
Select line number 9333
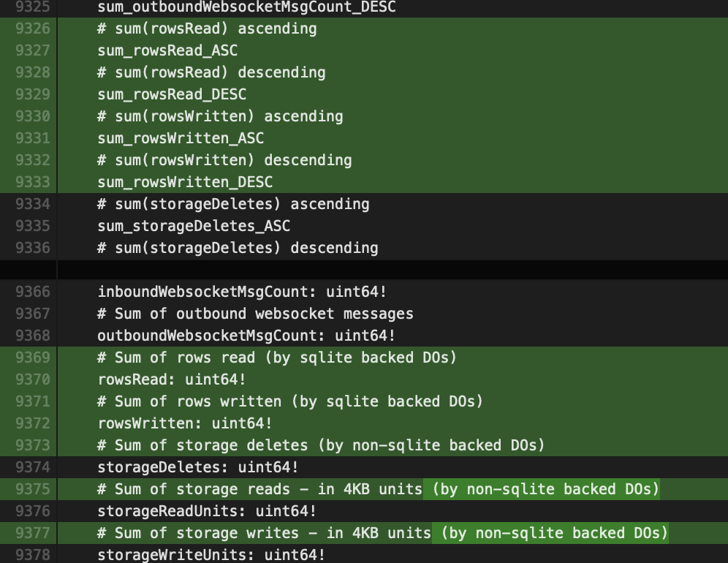(32, 182)
